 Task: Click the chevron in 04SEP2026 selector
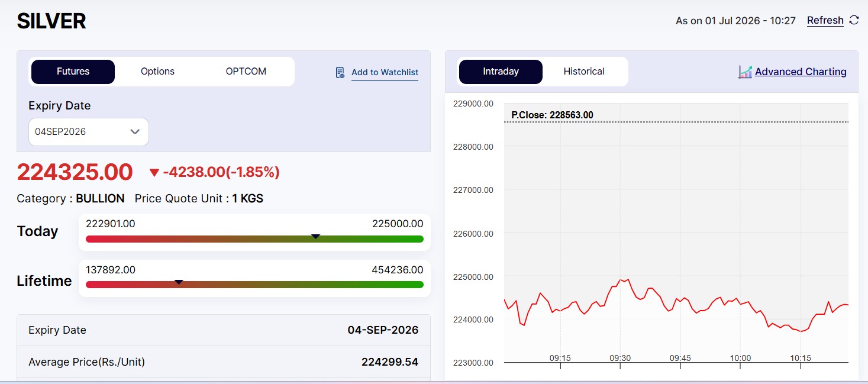135,131
